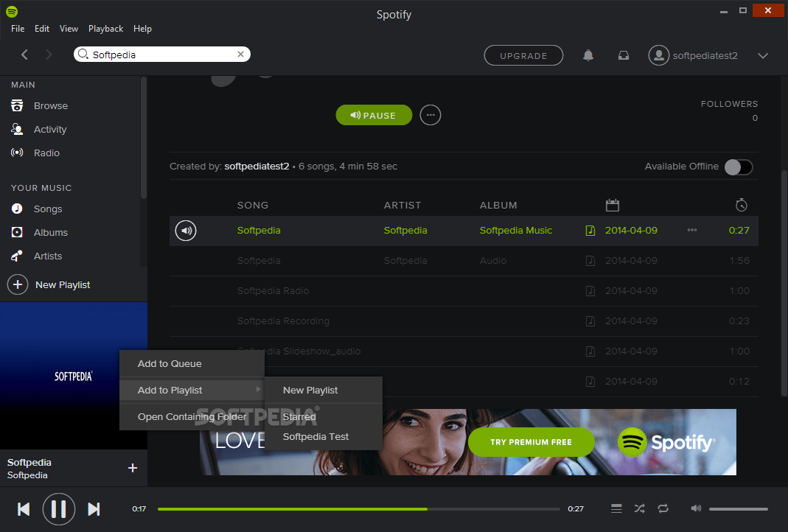Toggle repeat mode
Image resolution: width=788 pixels, height=532 pixels.
tap(663, 508)
